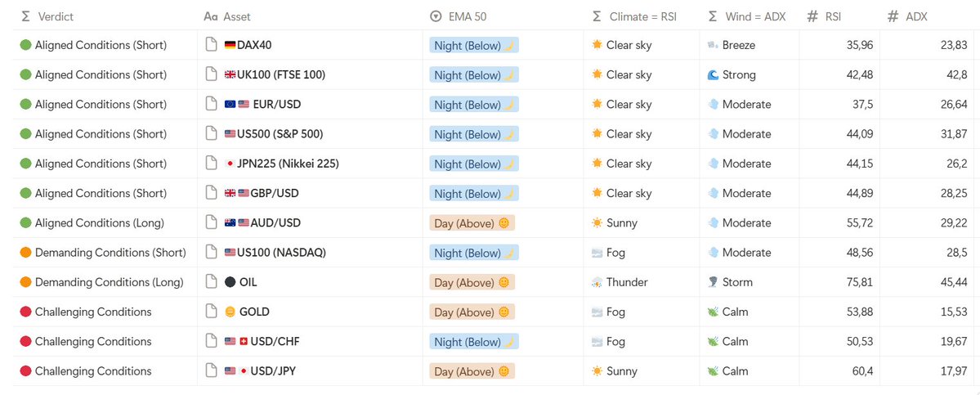The height and width of the screenshot is (395, 980).
Task: Click the RSI number column header
Action: pos(824,17)
